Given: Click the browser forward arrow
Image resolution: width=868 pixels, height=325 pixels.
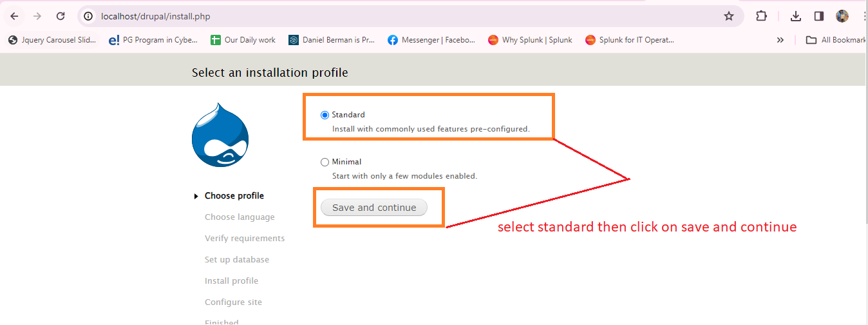Looking at the screenshot, I should point(37,16).
